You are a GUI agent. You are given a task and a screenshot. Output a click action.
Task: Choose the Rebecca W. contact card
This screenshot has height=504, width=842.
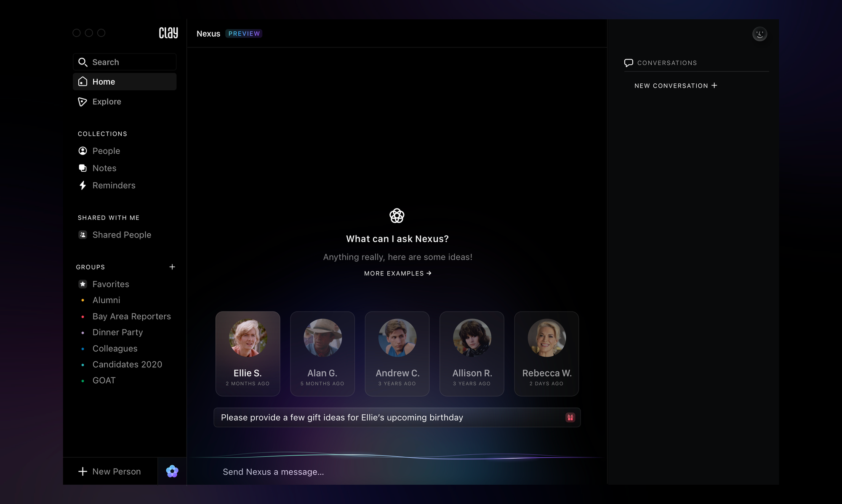click(546, 353)
